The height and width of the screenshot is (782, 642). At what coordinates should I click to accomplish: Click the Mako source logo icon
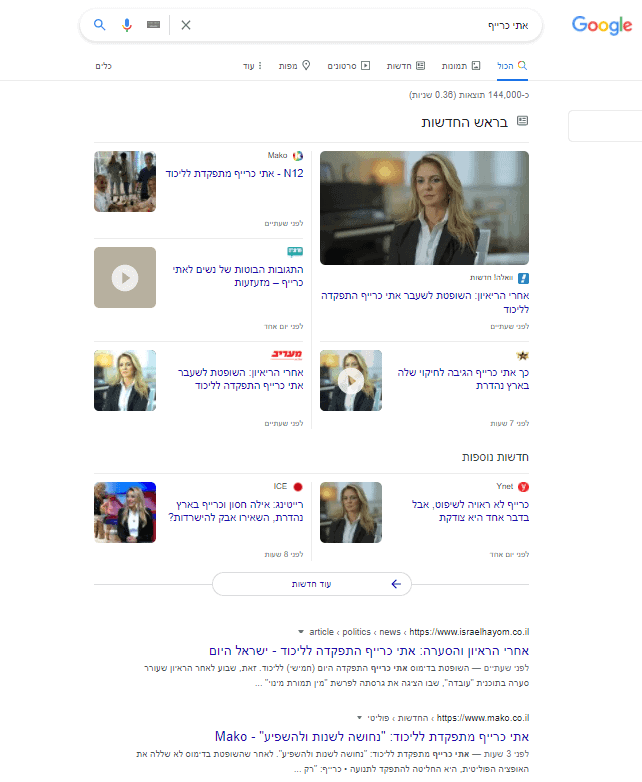298,156
